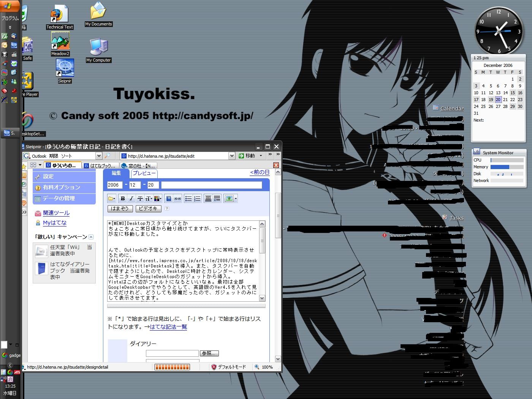Insert numbered list in diary editor
The width and height of the screenshot is (532, 399).
coord(197,198)
